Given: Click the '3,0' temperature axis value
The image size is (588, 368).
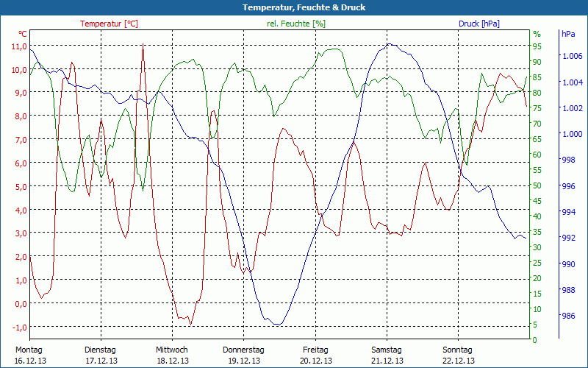Looking at the screenshot, I should [21, 233].
